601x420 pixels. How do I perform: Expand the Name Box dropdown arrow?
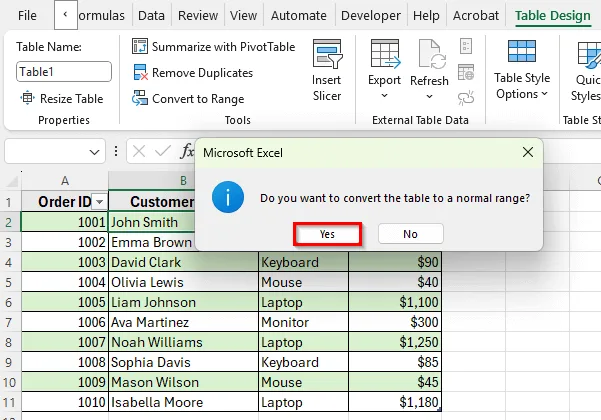pyautogui.click(x=94, y=152)
